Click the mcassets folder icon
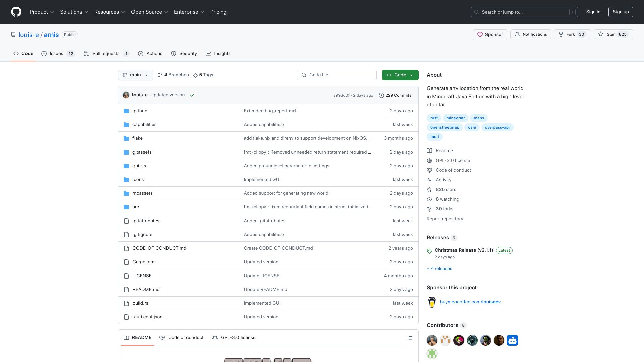Image resolution: width=644 pixels, height=362 pixels. (x=126, y=193)
